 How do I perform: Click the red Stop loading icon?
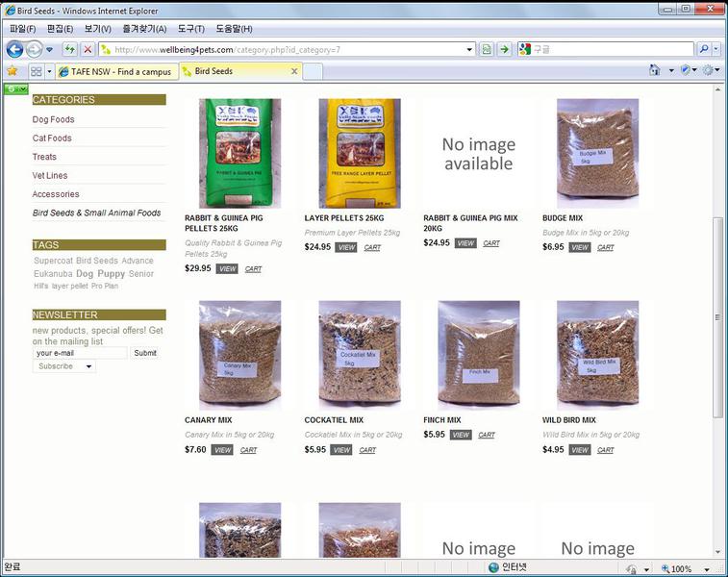click(88, 49)
